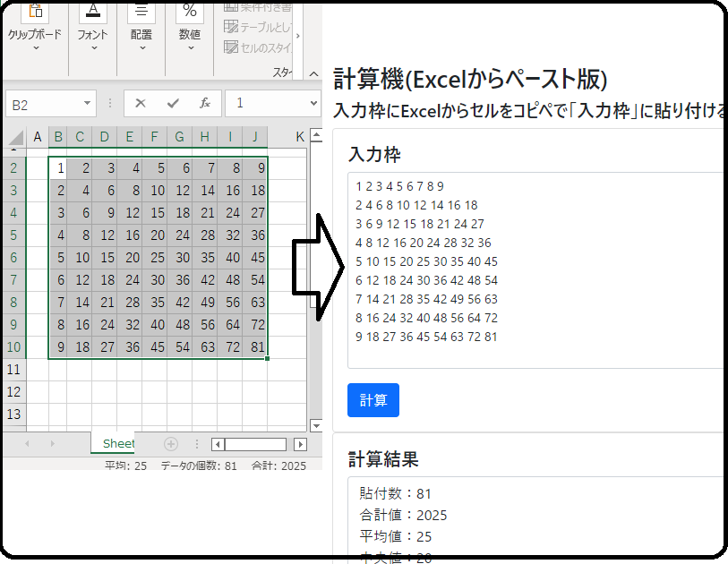
Task: Collapse the ribbon with the caret
Action: coord(313,75)
